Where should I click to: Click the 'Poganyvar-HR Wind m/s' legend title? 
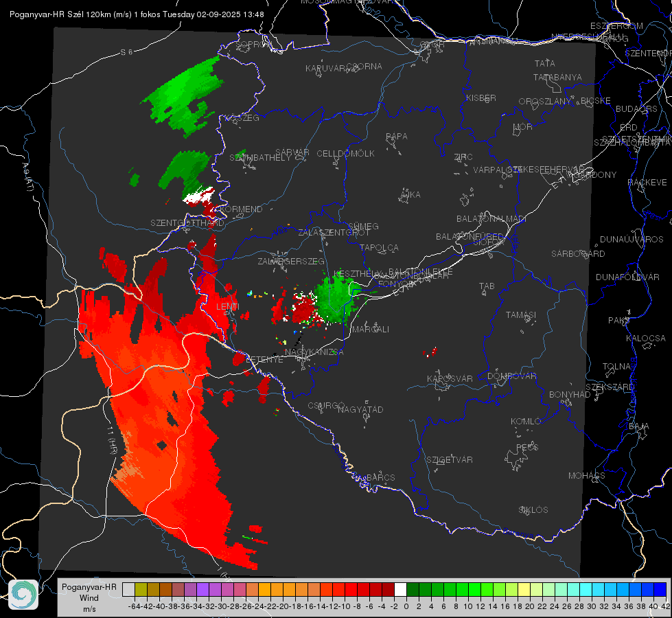89,598
